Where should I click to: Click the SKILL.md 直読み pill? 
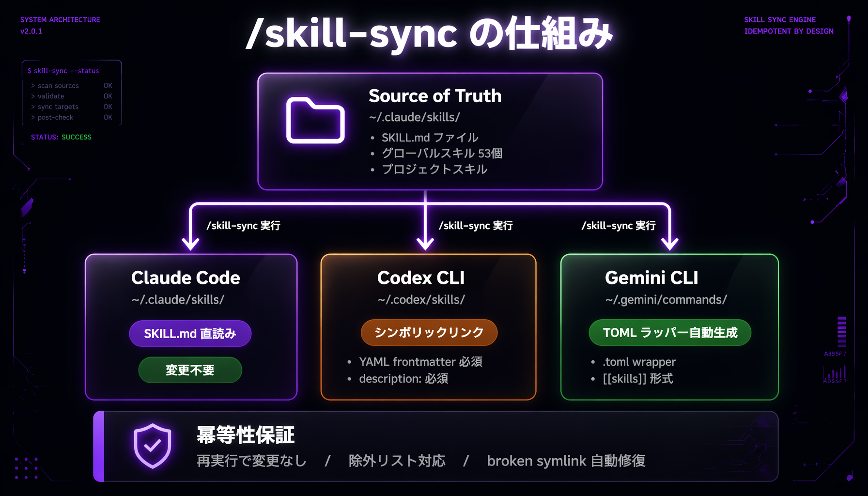(x=190, y=333)
